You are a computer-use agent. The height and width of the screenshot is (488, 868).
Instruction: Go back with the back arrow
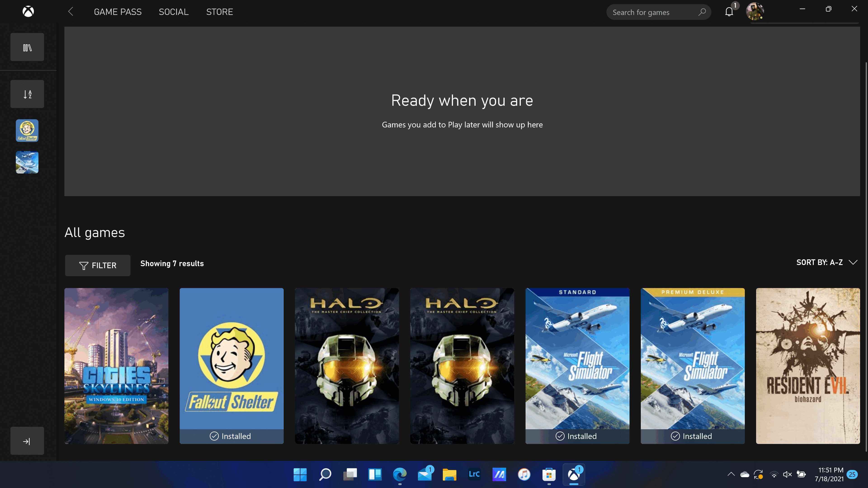[71, 12]
